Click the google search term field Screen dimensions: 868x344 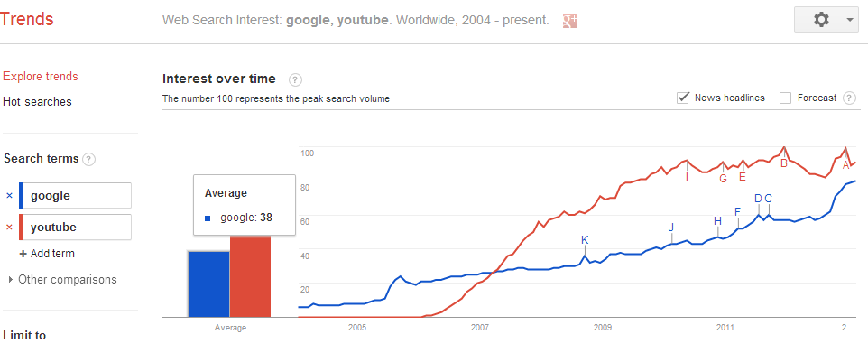click(x=75, y=196)
